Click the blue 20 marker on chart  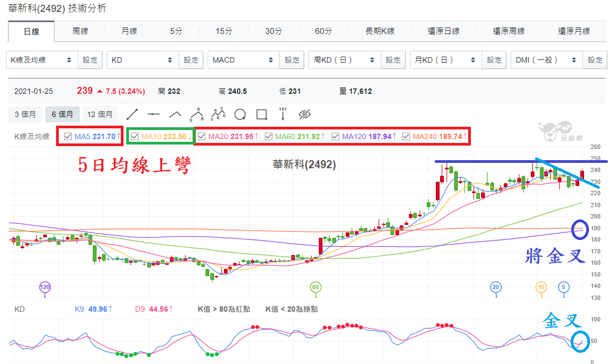pyautogui.click(x=496, y=287)
